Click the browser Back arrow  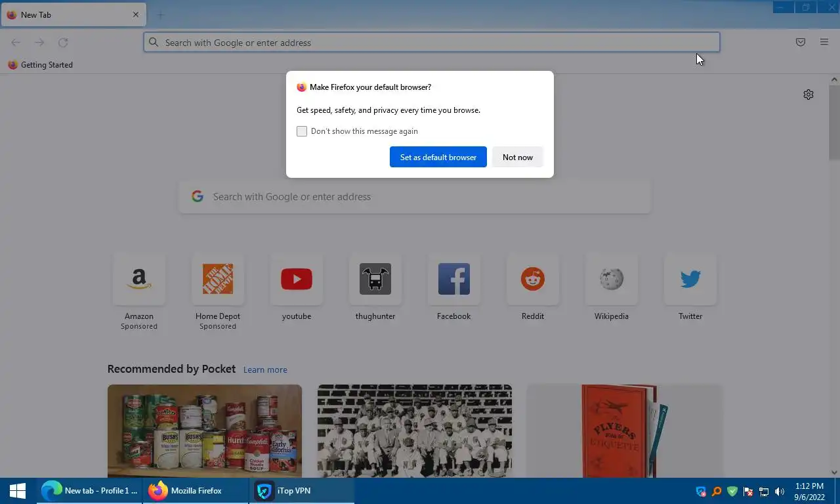pyautogui.click(x=16, y=42)
